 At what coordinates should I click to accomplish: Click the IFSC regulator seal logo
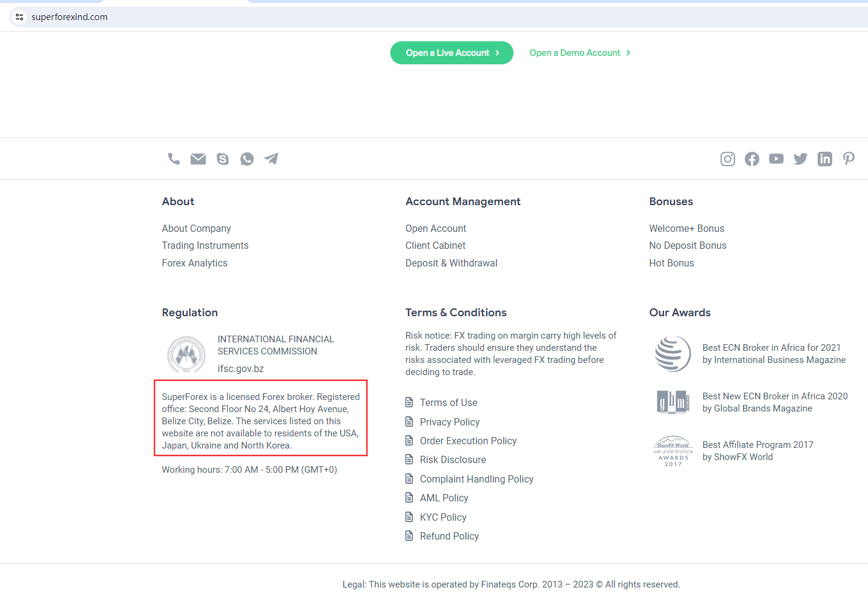186,354
